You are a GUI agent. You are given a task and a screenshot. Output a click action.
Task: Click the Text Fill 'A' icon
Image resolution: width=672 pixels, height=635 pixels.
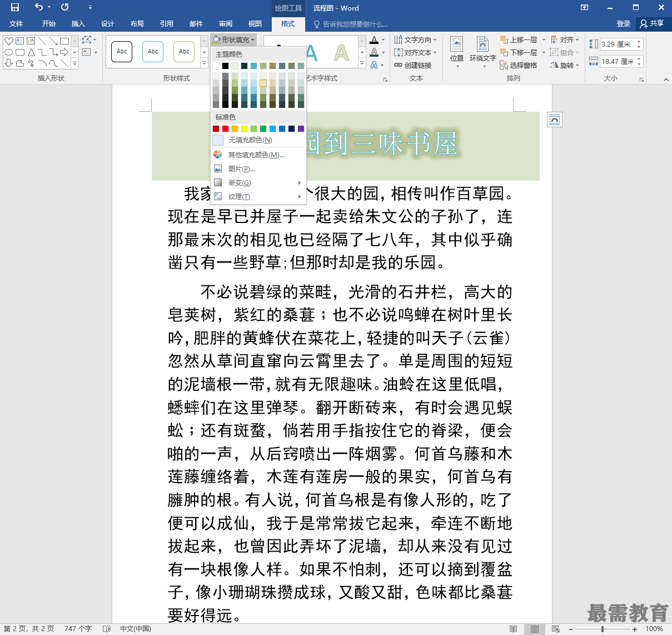pos(374,40)
